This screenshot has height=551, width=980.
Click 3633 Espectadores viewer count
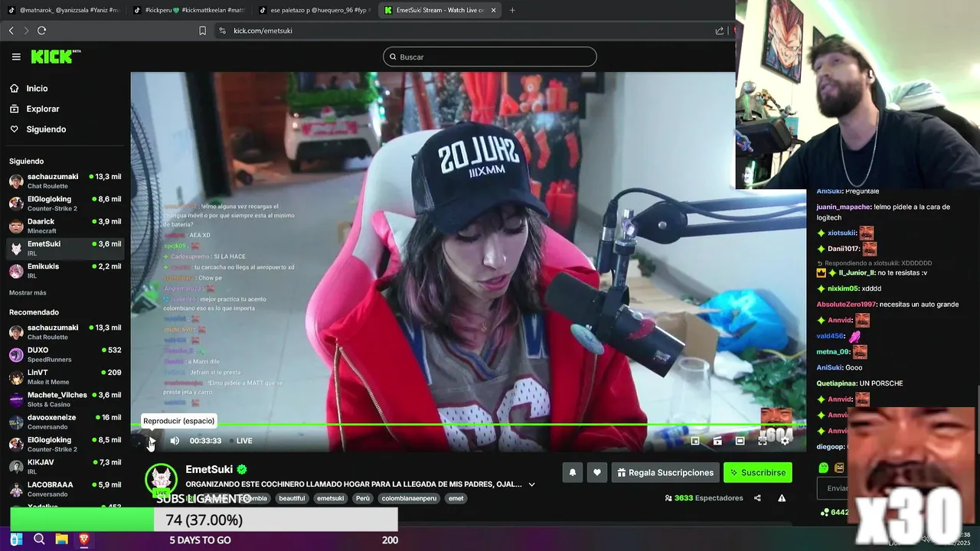pos(704,498)
